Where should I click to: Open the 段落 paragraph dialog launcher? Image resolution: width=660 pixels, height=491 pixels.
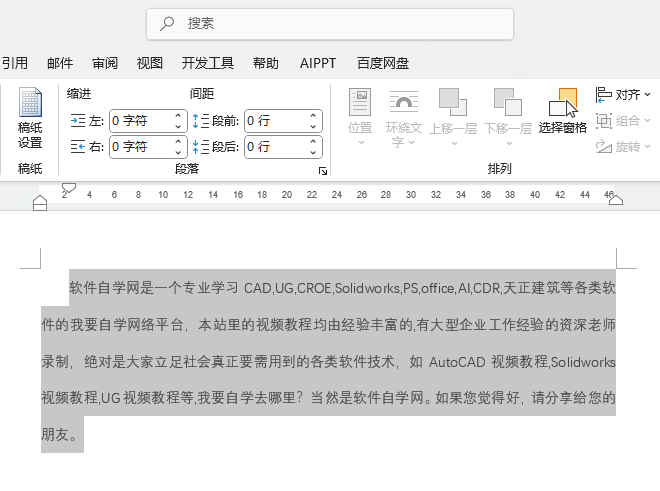point(323,171)
